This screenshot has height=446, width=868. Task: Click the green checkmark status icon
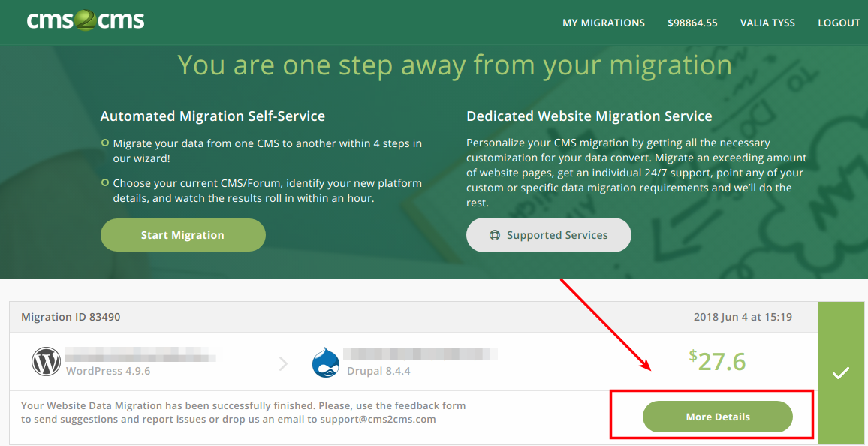[x=840, y=373]
